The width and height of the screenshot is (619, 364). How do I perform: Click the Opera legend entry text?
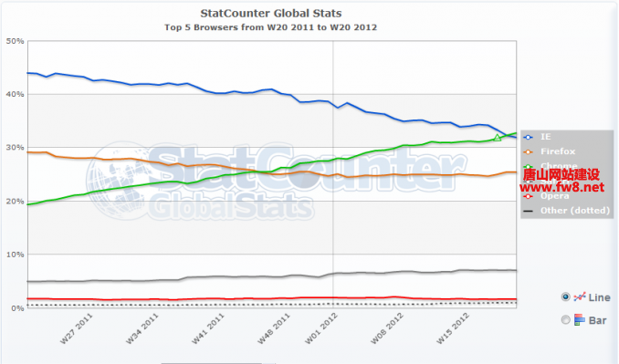pyautogui.click(x=555, y=196)
